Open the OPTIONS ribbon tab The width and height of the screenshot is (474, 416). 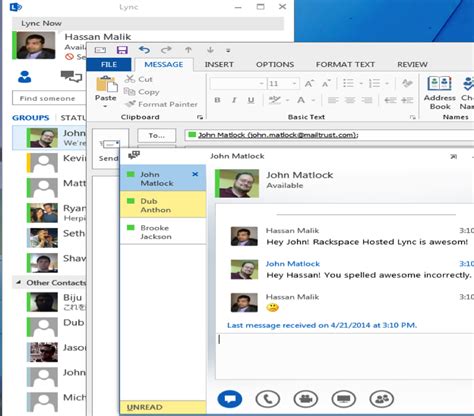[x=275, y=64]
